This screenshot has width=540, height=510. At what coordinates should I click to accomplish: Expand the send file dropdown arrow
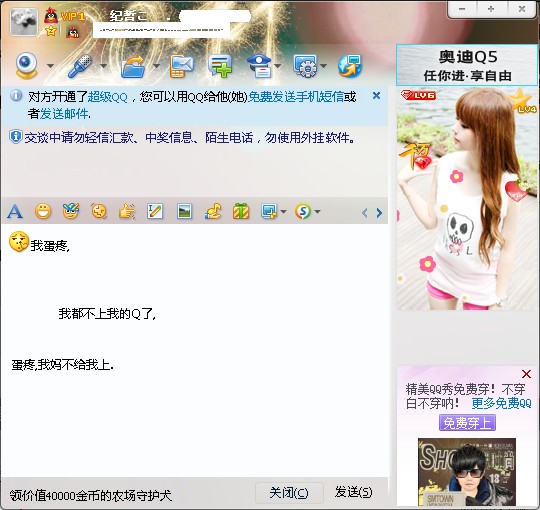pos(156,65)
